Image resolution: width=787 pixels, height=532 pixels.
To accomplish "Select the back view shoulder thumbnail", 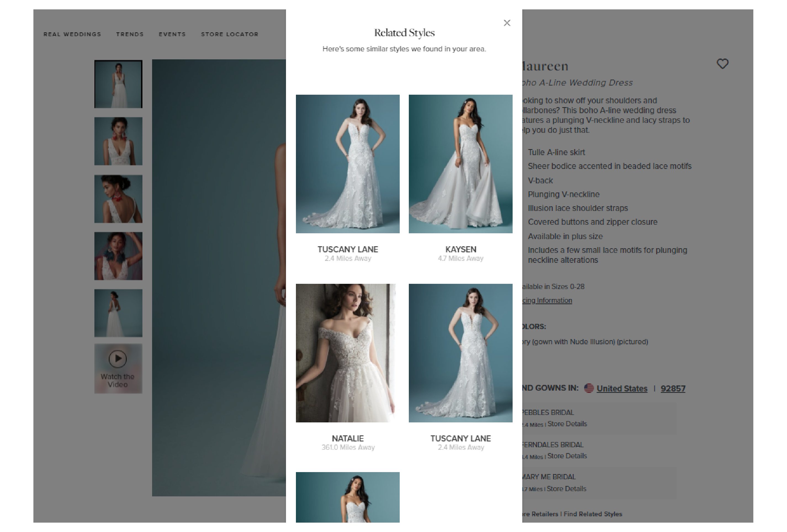I will click(118, 199).
